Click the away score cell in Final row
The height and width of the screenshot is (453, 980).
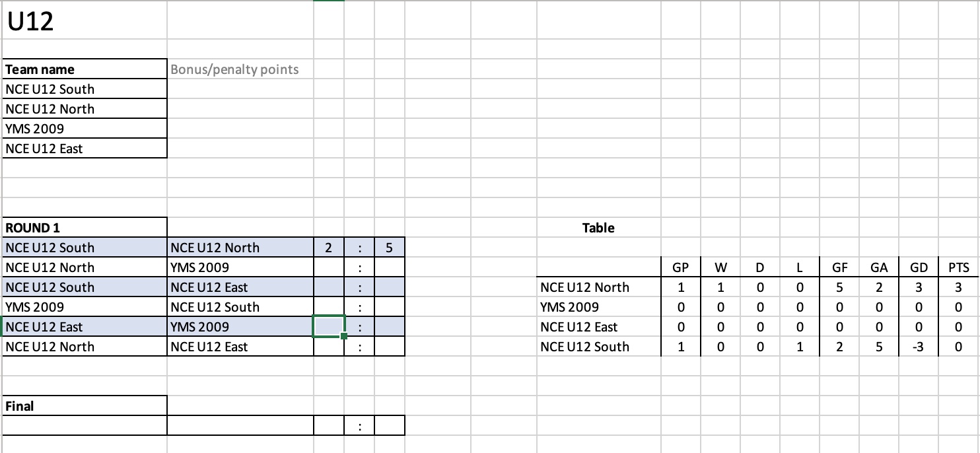tap(389, 426)
